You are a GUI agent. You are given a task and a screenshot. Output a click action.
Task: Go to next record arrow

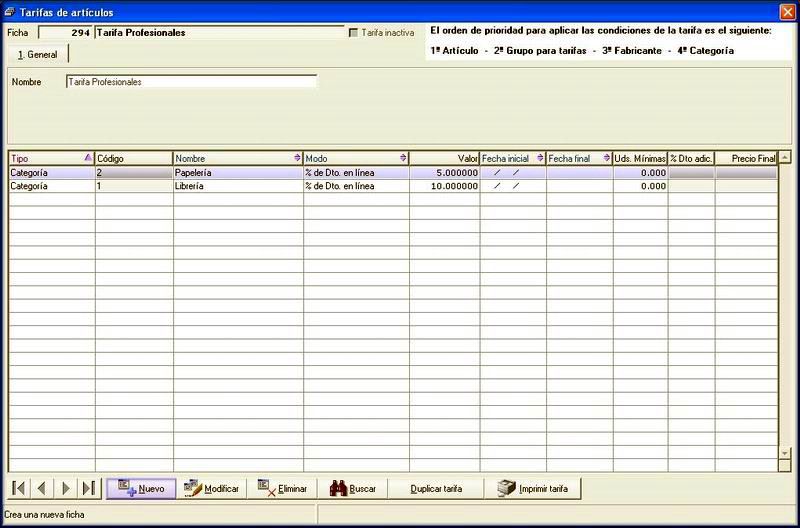tap(65, 488)
